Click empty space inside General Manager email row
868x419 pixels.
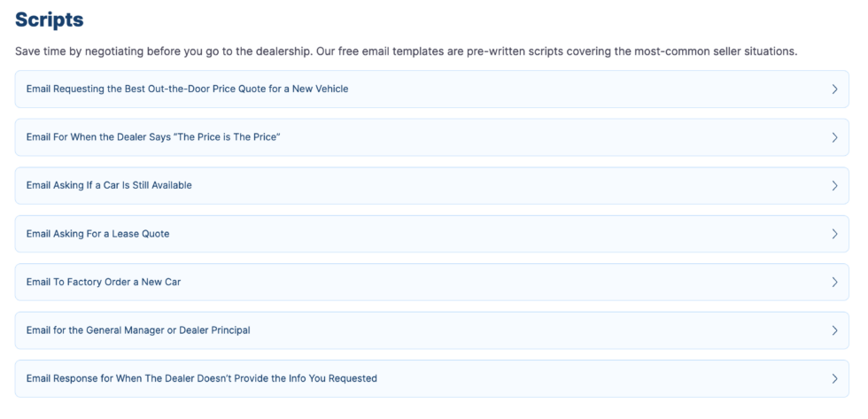(531, 330)
